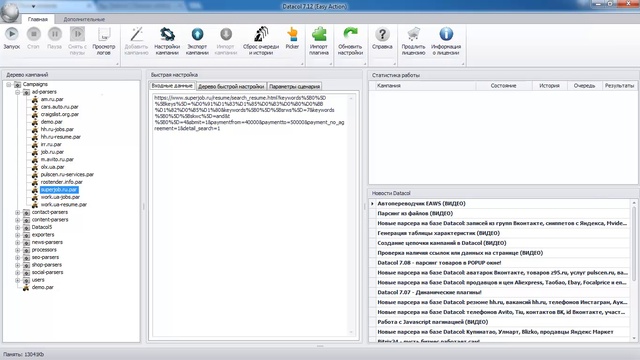Start the campaign with the Запуск button
The image size is (640, 360).
tap(11, 39)
